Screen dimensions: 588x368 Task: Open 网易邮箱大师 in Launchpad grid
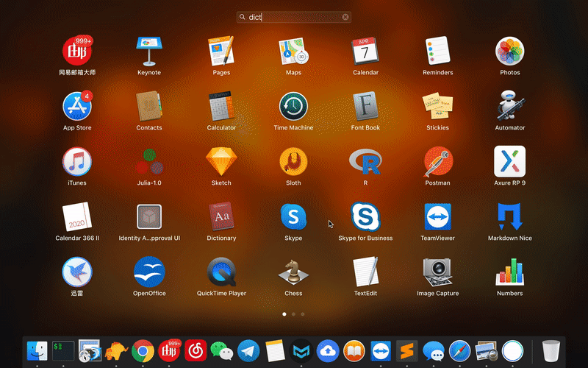(77, 52)
